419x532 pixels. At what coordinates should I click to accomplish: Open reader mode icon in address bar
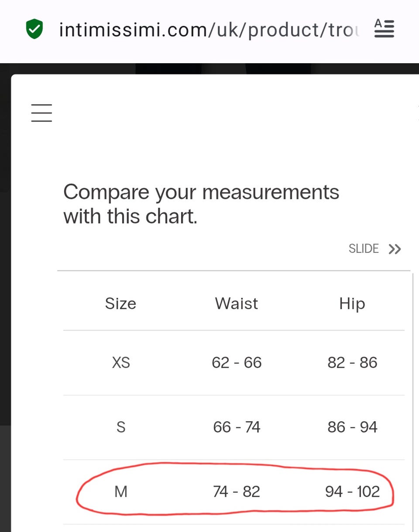(x=384, y=29)
